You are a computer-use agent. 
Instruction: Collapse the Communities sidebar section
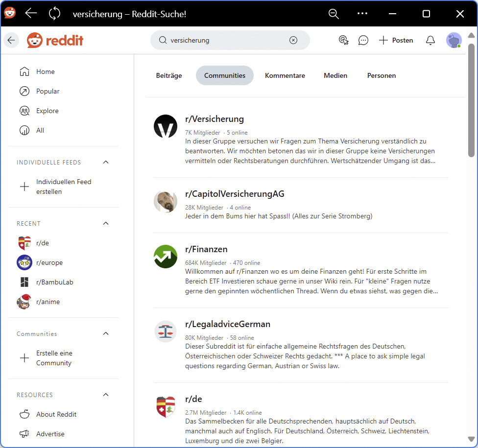coord(106,333)
